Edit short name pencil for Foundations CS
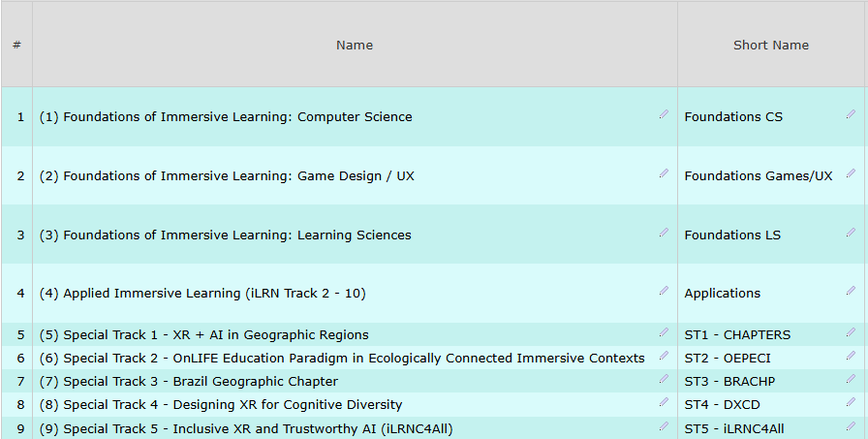This screenshot has height=439, width=868. pos(851,114)
